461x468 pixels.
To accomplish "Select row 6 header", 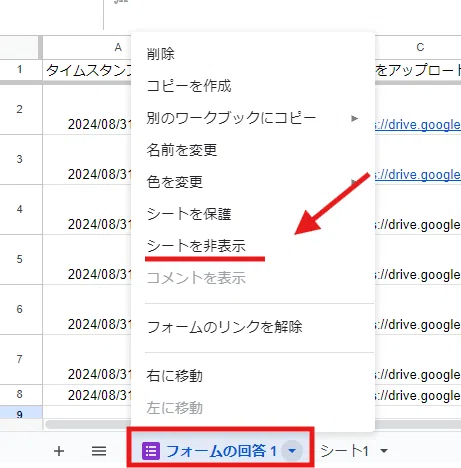I will pos(20,309).
